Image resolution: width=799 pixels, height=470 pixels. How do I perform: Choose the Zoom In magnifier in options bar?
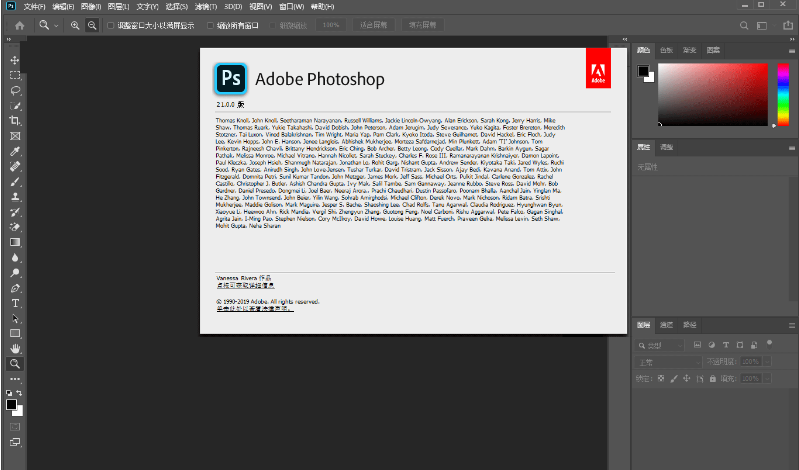(x=75, y=25)
